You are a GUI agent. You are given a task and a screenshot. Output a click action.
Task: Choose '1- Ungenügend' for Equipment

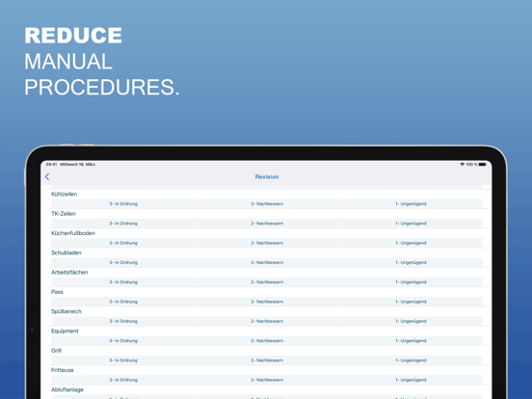(411, 341)
